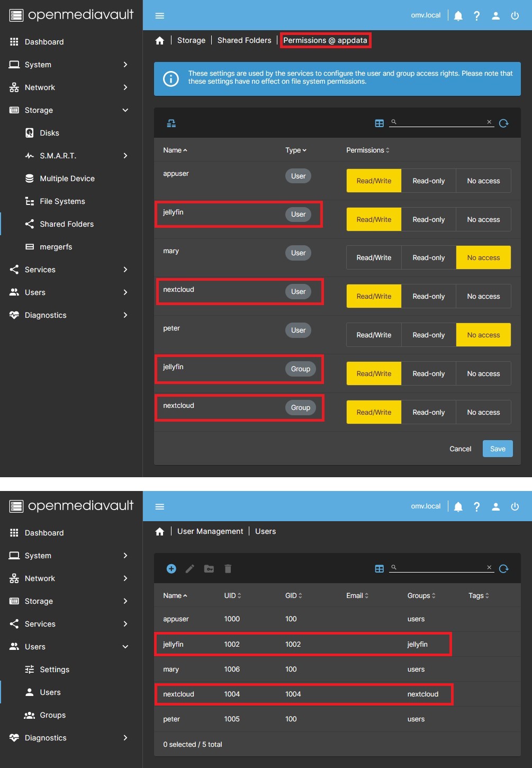
Task: Click the add user plus icon
Action: click(171, 568)
